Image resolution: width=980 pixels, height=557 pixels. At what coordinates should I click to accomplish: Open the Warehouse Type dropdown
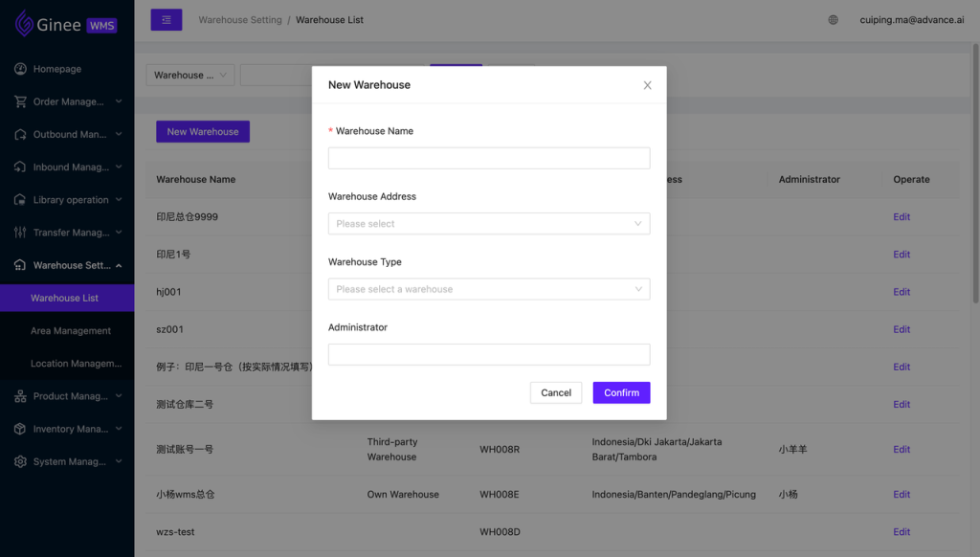tap(488, 289)
